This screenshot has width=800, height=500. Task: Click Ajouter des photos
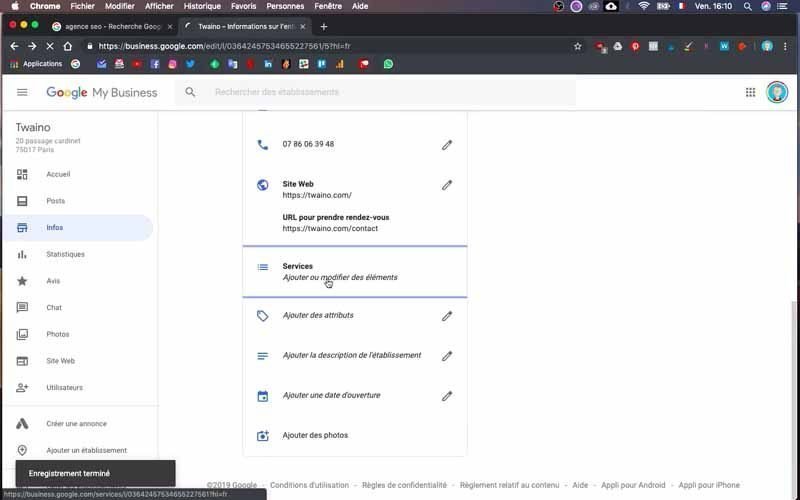(x=315, y=435)
